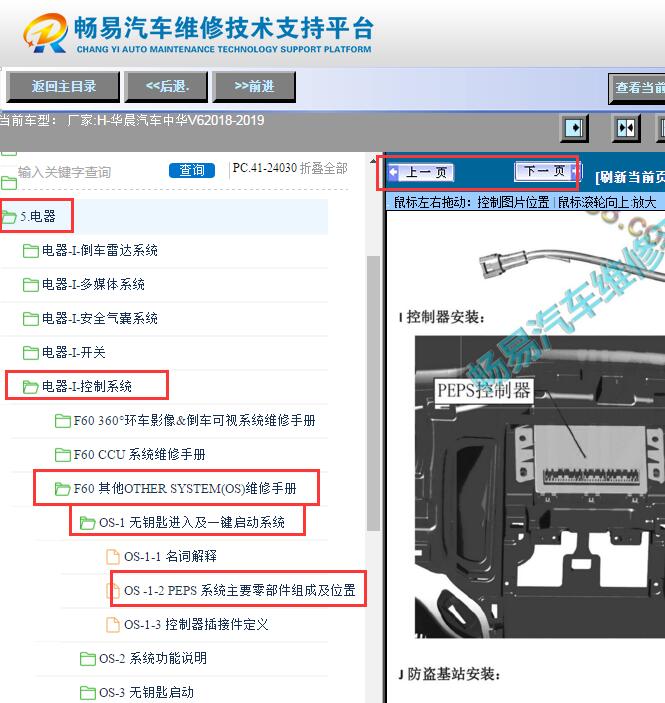Click folder icon of F60 360°环车影像 row
The height and width of the screenshot is (703, 665).
[x=62, y=421]
